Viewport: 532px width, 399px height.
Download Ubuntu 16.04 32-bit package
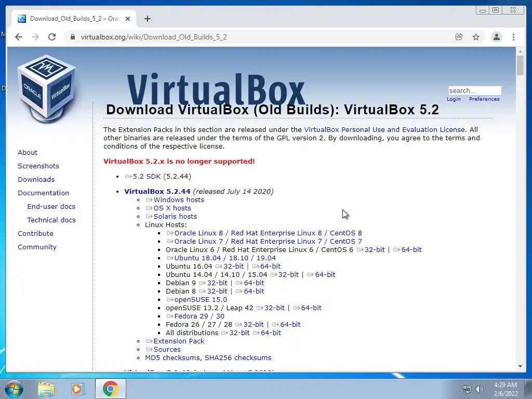tap(233, 267)
